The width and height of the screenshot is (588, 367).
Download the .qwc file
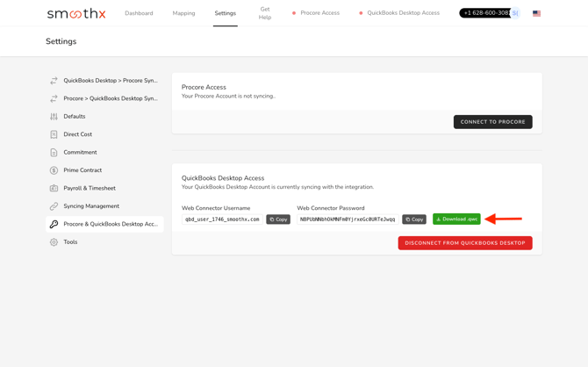tap(456, 219)
